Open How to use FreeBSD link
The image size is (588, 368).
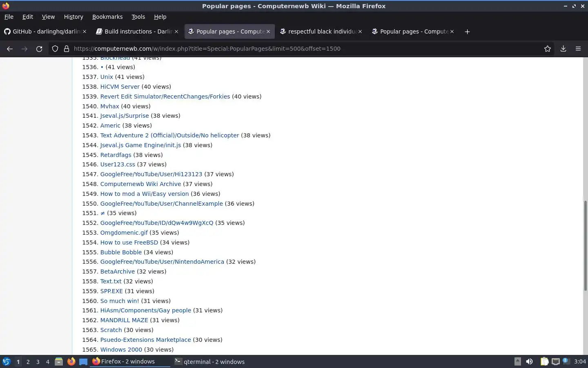129,242
